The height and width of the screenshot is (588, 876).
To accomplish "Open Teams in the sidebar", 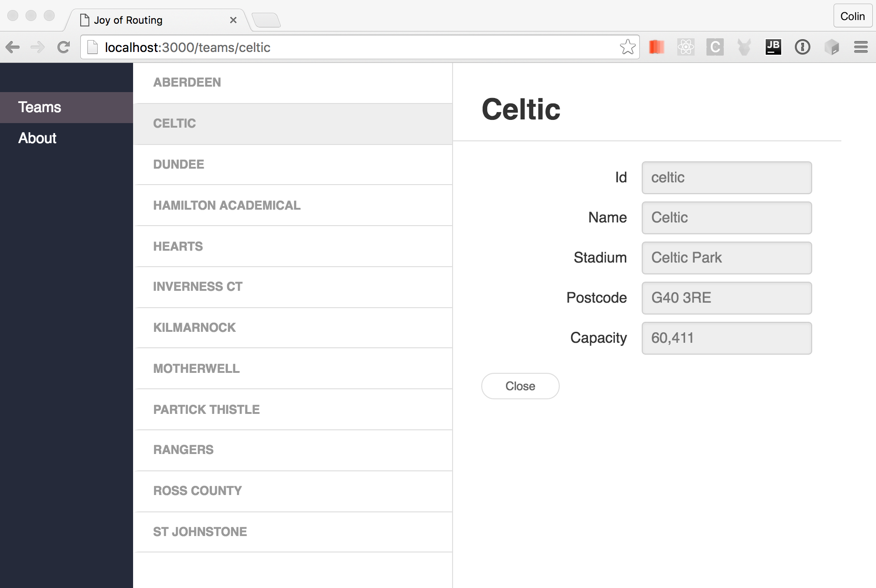I will (x=67, y=108).
